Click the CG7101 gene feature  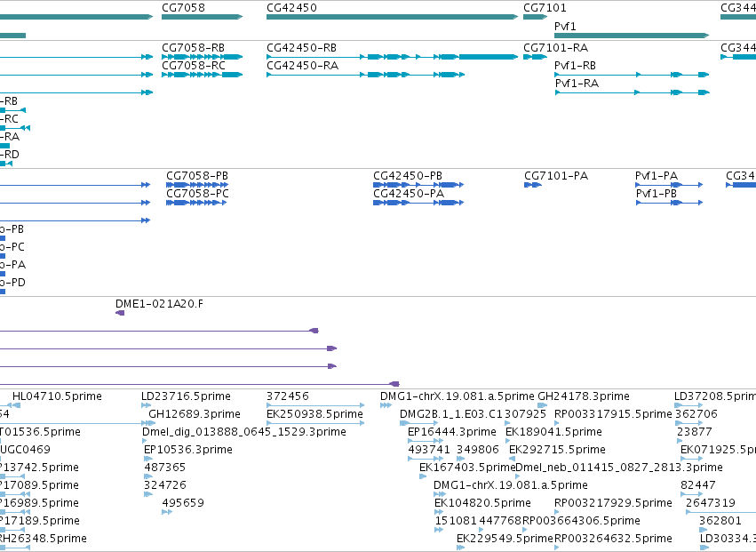pos(535,17)
